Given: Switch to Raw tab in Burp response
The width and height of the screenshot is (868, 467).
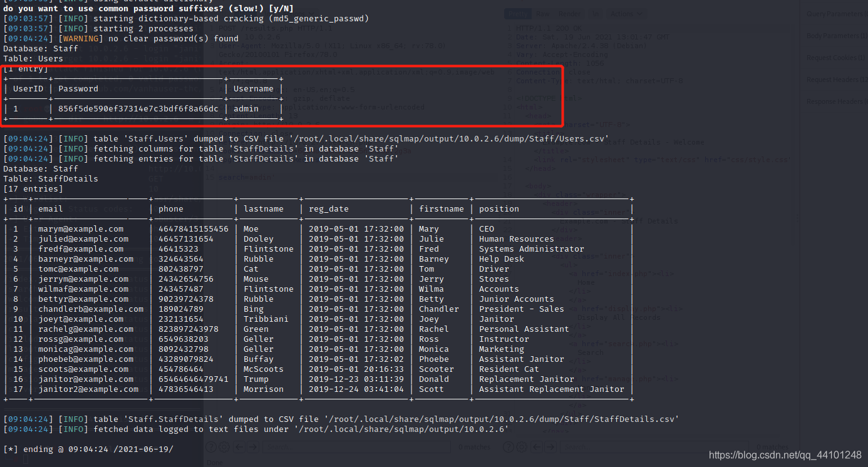Looking at the screenshot, I should [543, 14].
